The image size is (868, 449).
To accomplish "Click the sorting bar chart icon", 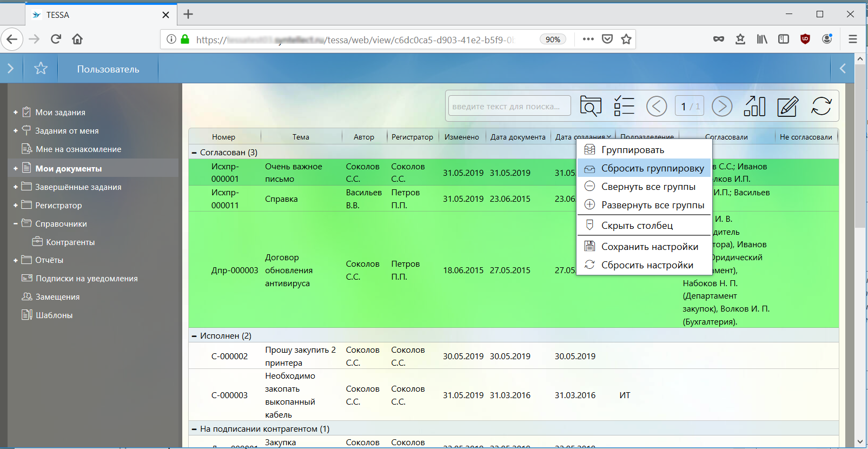I will (x=754, y=106).
